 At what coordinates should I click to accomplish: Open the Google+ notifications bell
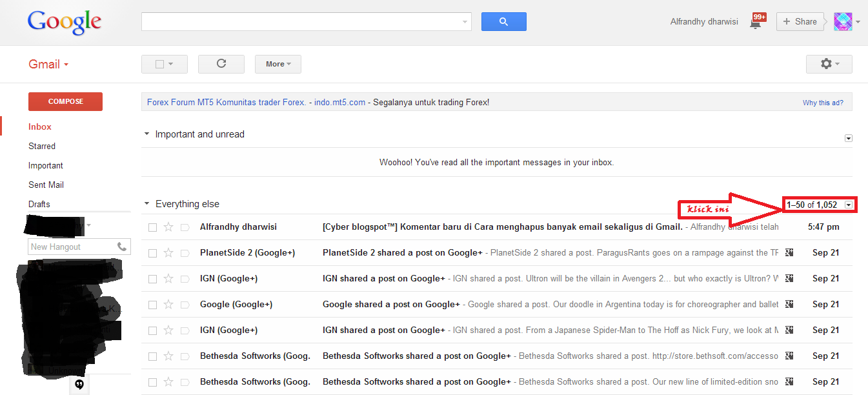755,23
